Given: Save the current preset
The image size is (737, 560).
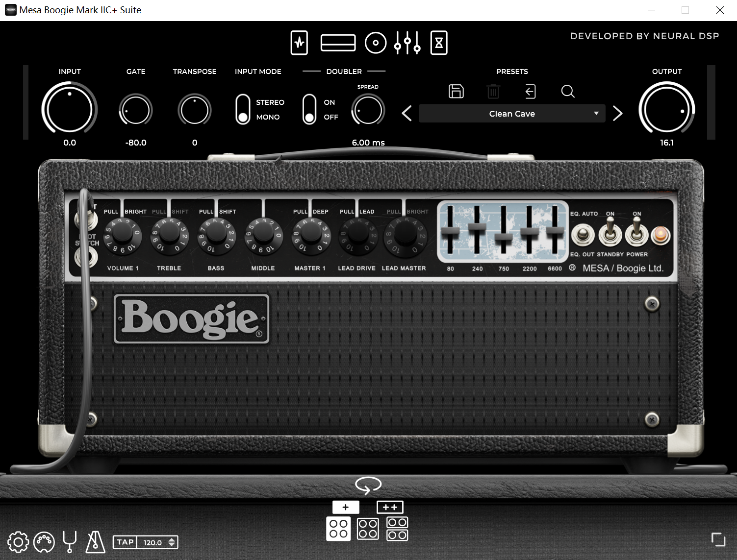Looking at the screenshot, I should [456, 92].
